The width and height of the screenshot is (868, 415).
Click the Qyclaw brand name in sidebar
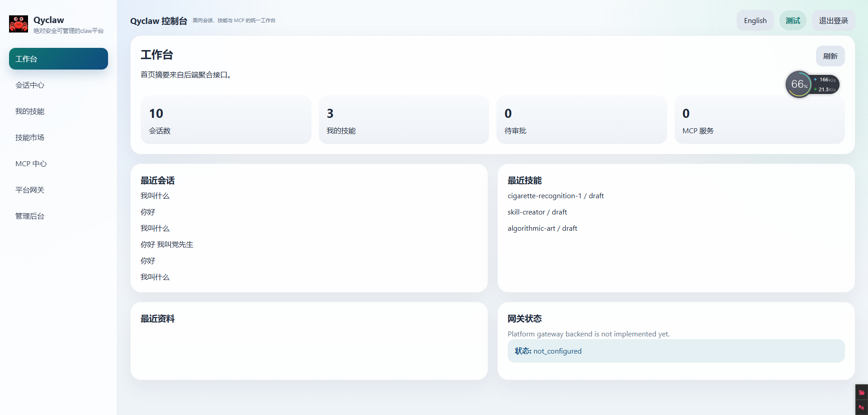pyautogui.click(x=49, y=20)
